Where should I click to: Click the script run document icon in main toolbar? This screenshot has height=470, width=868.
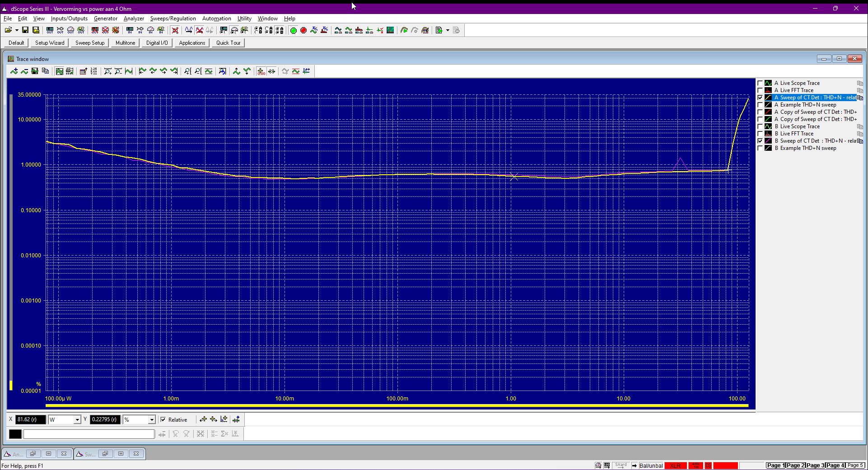(439, 30)
